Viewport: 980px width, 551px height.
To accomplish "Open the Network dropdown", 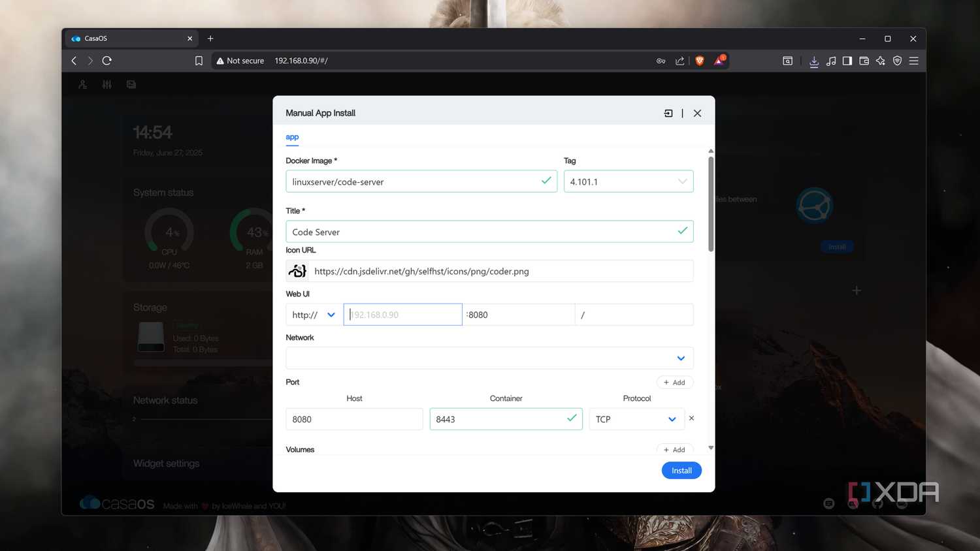I will click(x=489, y=358).
